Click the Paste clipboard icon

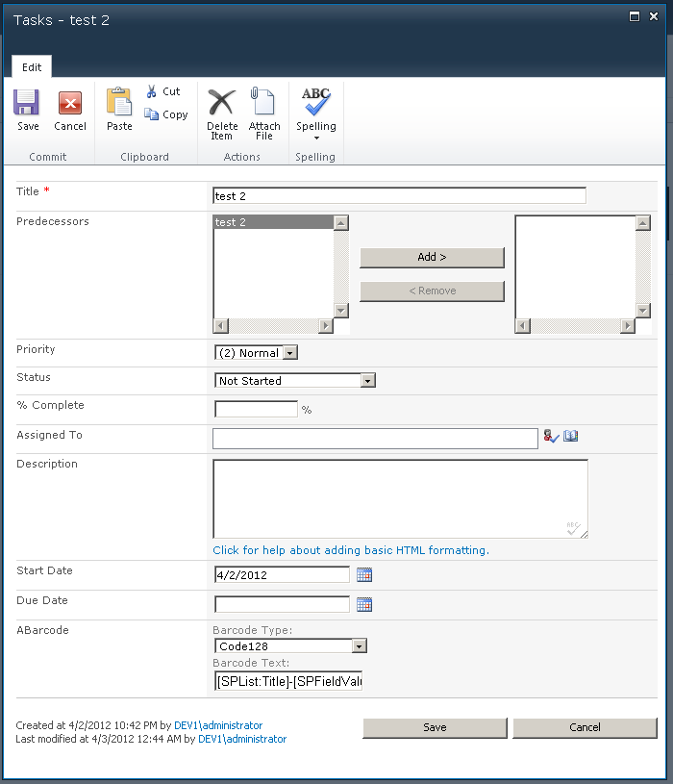[119, 103]
